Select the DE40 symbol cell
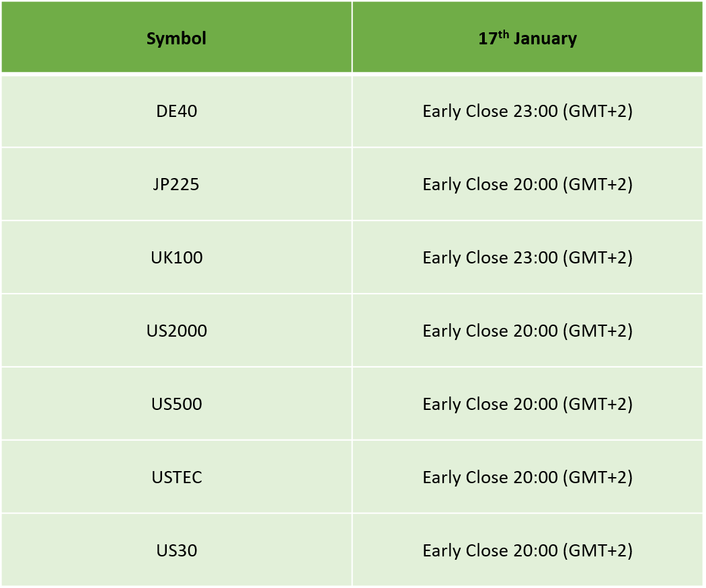The width and height of the screenshot is (706, 588). [x=176, y=111]
